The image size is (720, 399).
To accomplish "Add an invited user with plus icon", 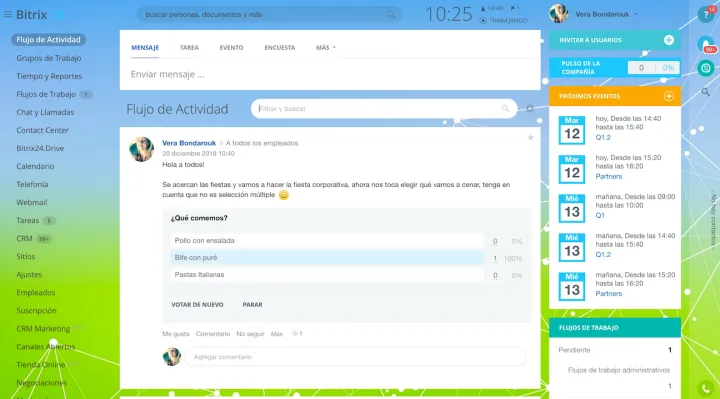I will tap(669, 40).
